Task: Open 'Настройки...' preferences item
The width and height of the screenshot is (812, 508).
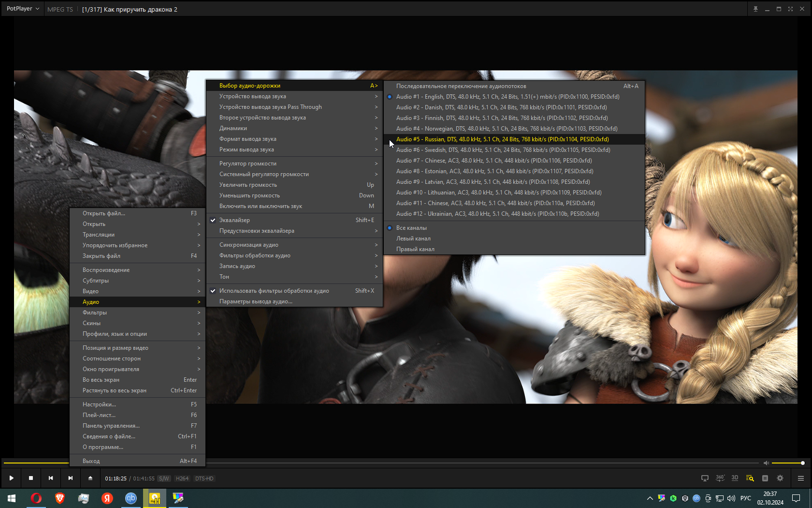Action: pyautogui.click(x=137, y=404)
